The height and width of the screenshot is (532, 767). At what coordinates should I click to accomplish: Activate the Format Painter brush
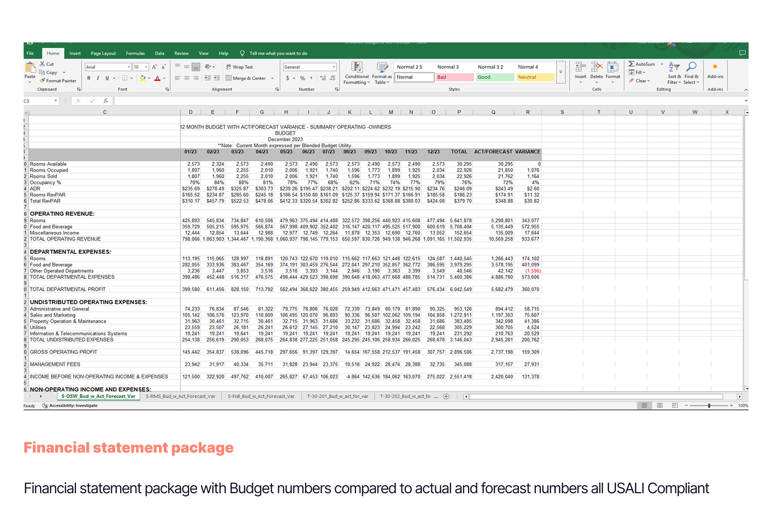58,81
